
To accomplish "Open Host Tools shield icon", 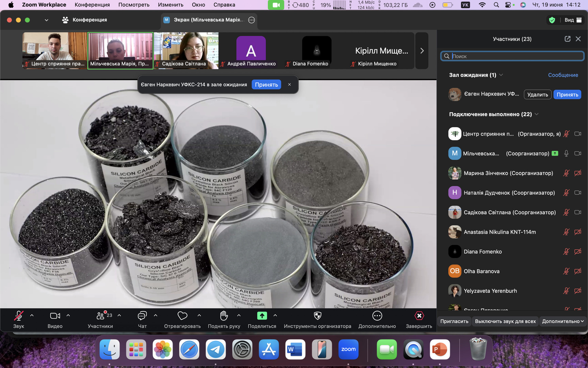I will pyautogui.click(x=317, y=316).
